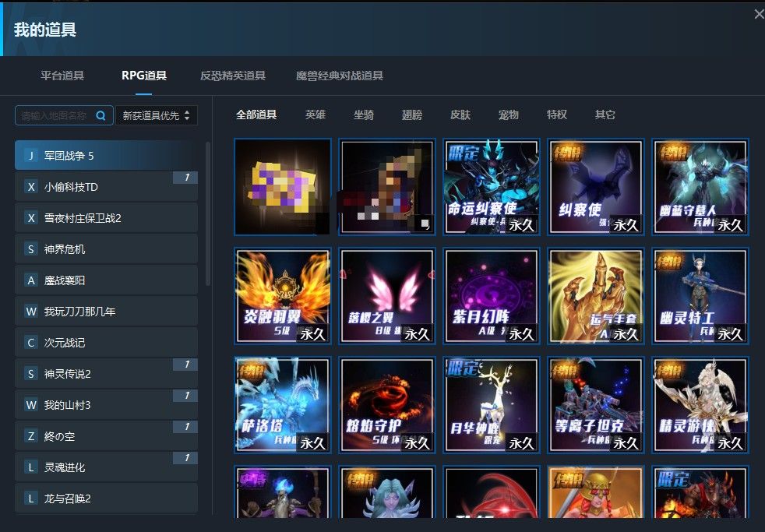Select the 龙与召唤2 map
The width and height of the screenshot is (765, 532).
pos(107,498)
